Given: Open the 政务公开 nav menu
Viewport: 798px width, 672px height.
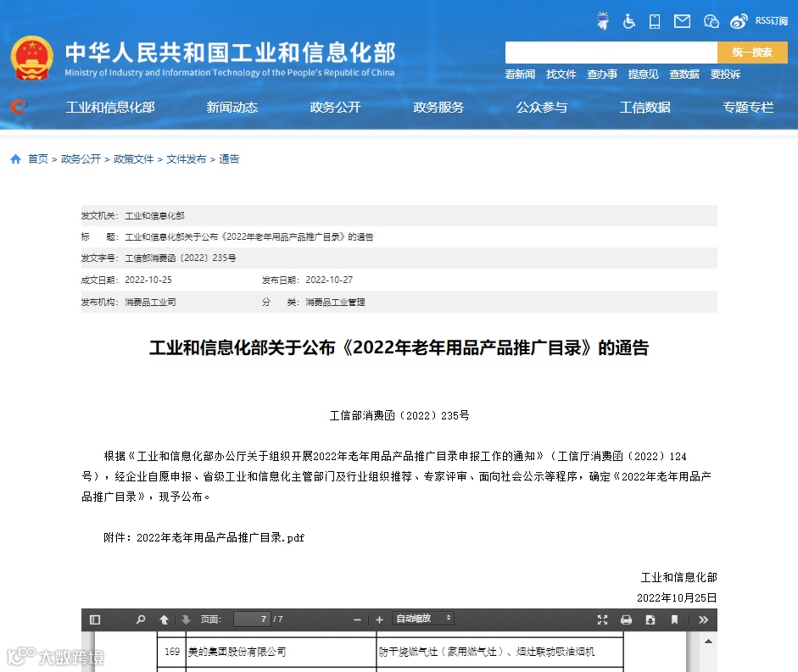Looking at the screenshot, I should (x=335, y=108).
